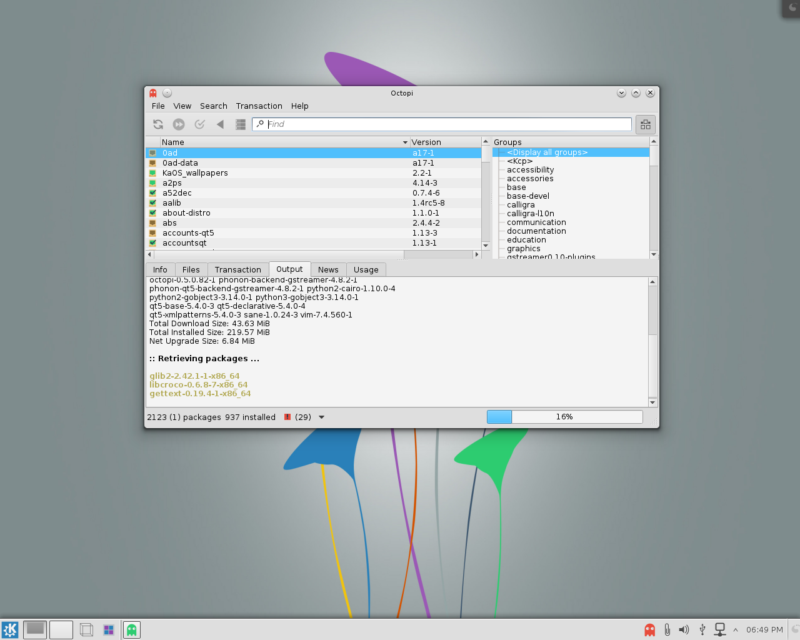Switch to the Transaction tab
Screen dimensions: 800x640
238,269
